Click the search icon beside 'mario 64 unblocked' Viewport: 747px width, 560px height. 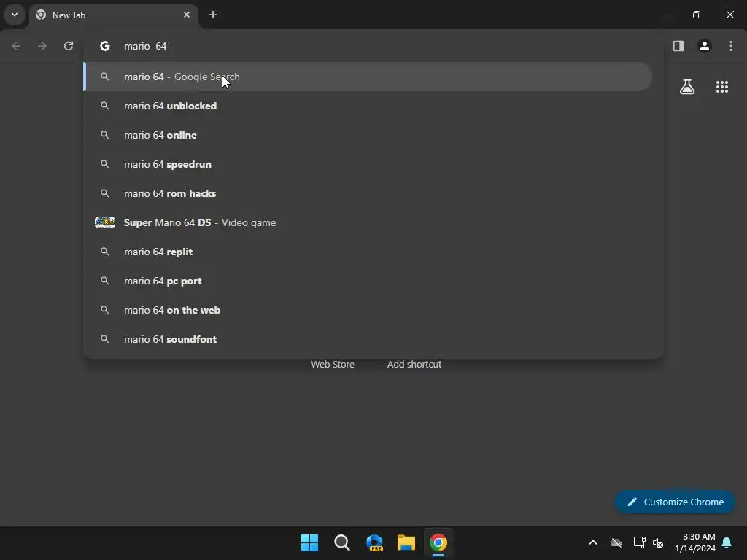[105, 106]
